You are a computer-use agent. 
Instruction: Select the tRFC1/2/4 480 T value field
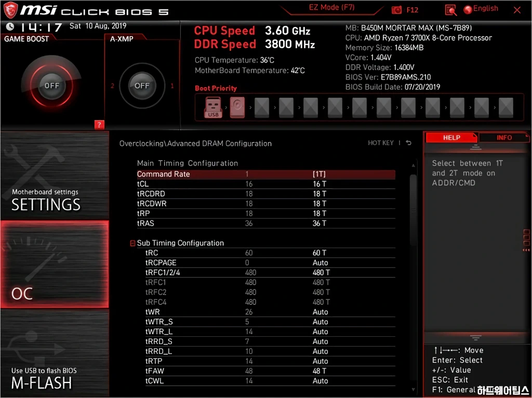(x=321, y=272)
